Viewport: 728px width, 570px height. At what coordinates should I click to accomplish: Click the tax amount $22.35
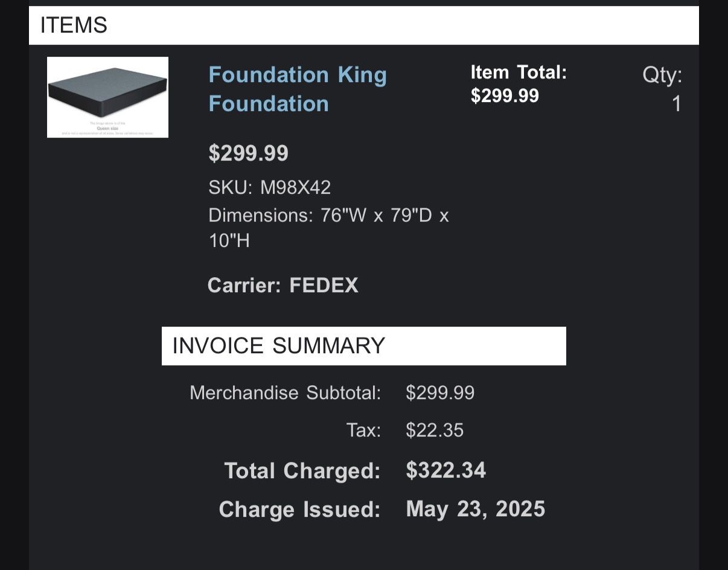(435, 430)
